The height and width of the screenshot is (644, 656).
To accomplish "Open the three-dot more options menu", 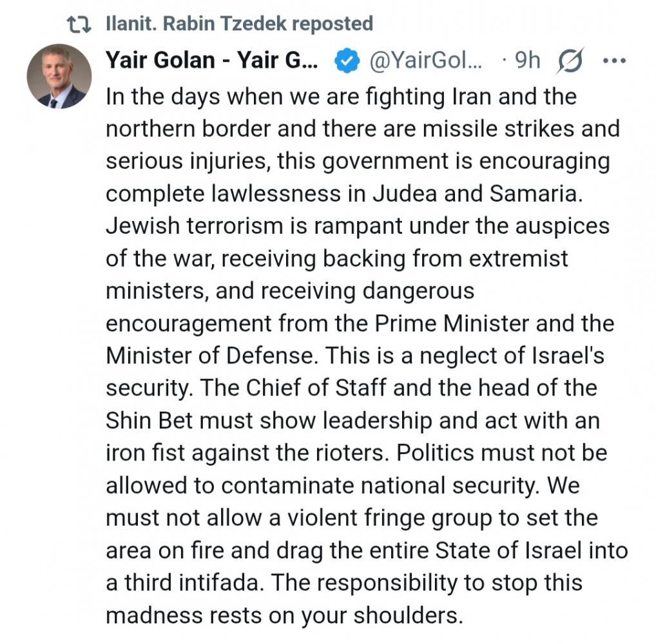I will coord(613,61).
